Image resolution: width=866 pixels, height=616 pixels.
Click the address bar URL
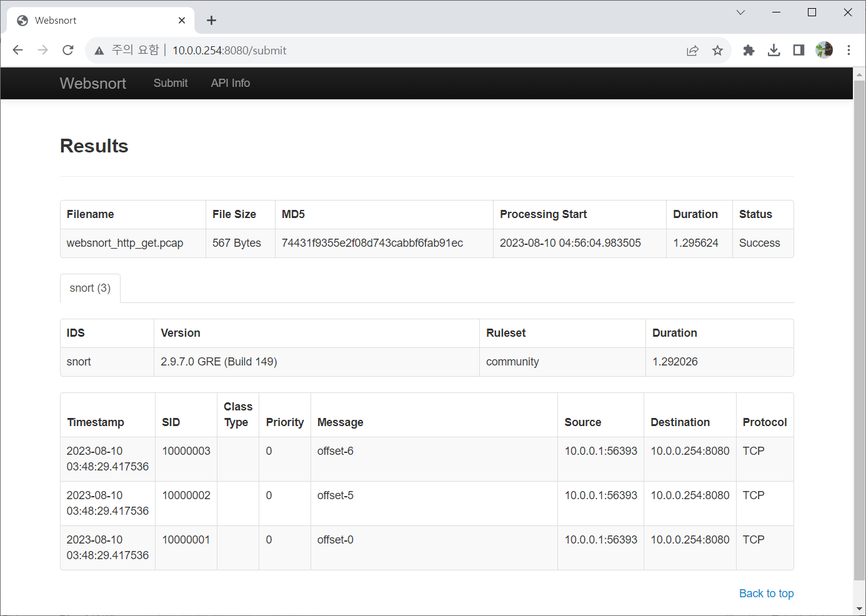pyautogui.click(x=229, y=51)
